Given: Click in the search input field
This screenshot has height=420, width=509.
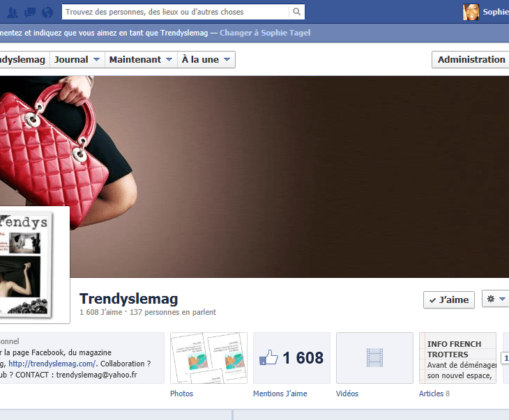Looking at the screenshot, I should pos(174,12).
